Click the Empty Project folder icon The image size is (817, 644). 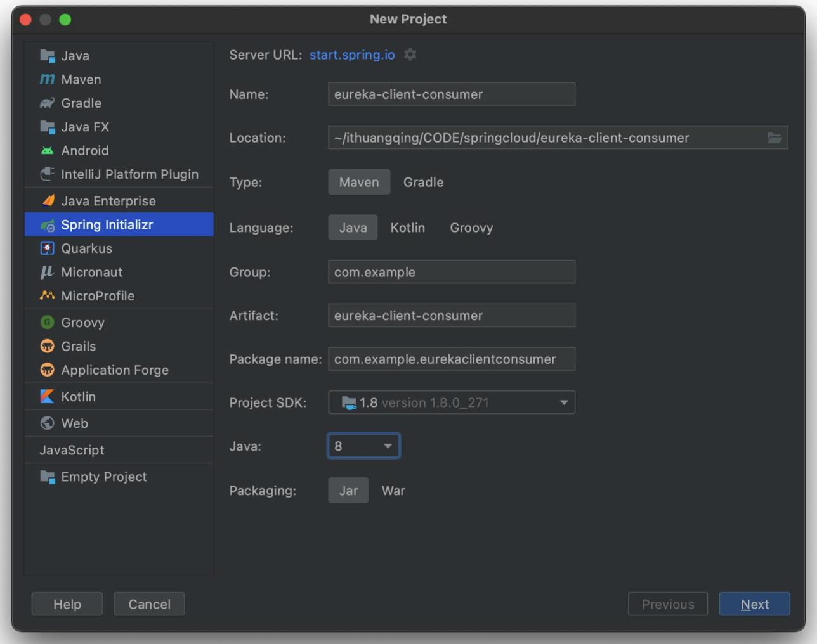tap(47, 477)
